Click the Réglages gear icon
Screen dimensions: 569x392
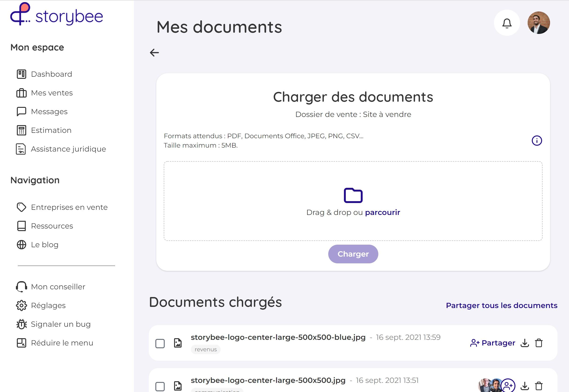21,305
